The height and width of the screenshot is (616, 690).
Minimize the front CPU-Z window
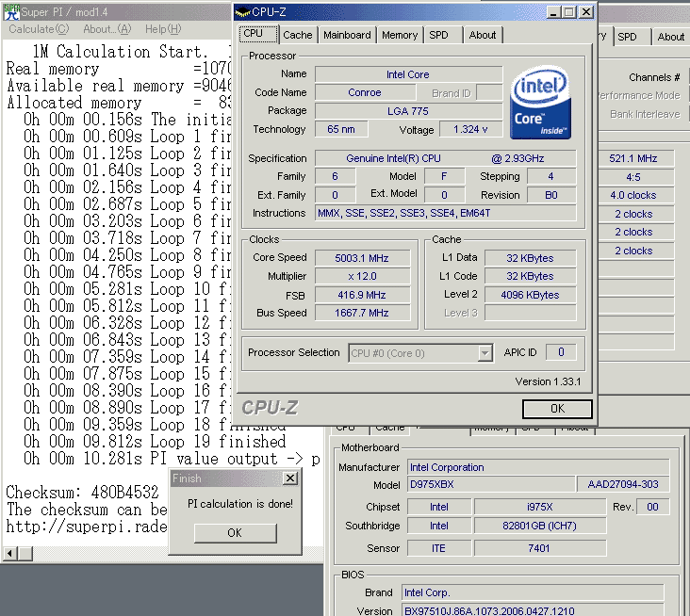tap(552, 12)
